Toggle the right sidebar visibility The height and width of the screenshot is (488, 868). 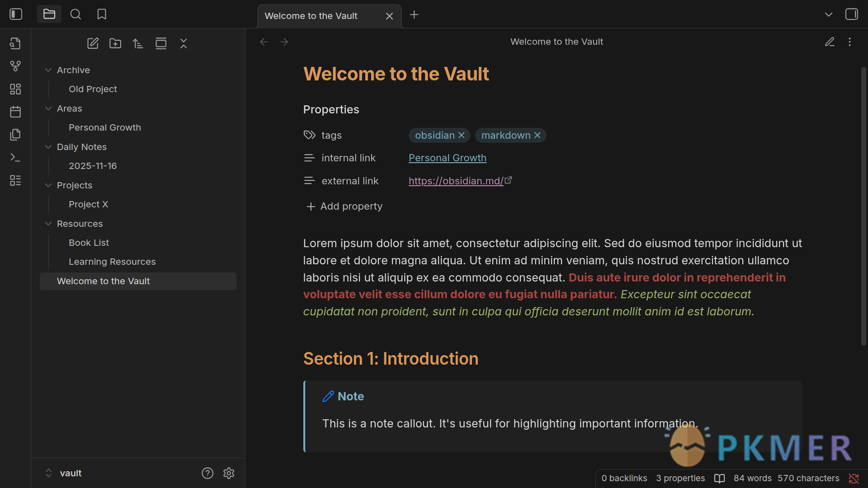[851, 14]
